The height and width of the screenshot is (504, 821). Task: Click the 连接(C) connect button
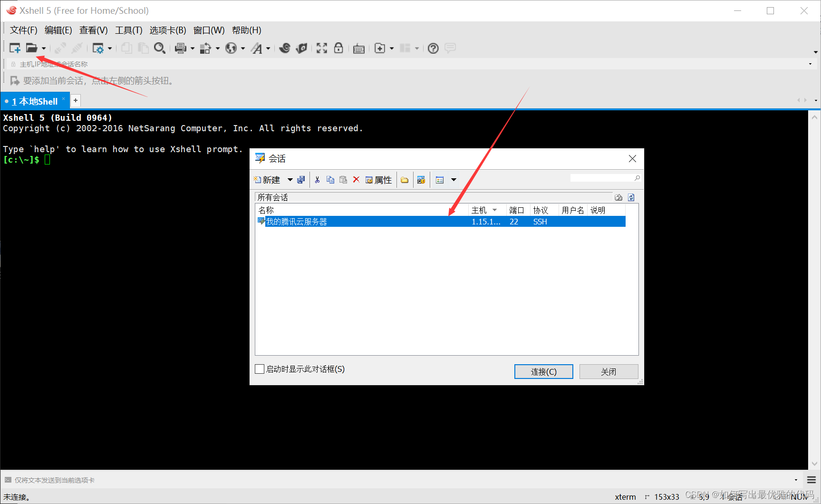pyautogui.click(x=544, y=372)
